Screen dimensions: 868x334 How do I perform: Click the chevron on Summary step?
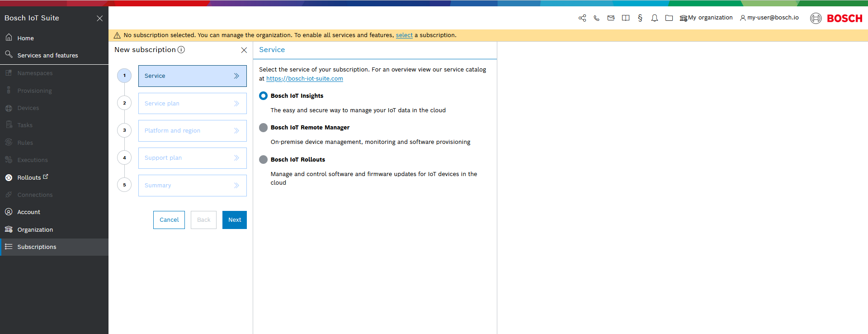pyautogui.click(x=236, y=186)
